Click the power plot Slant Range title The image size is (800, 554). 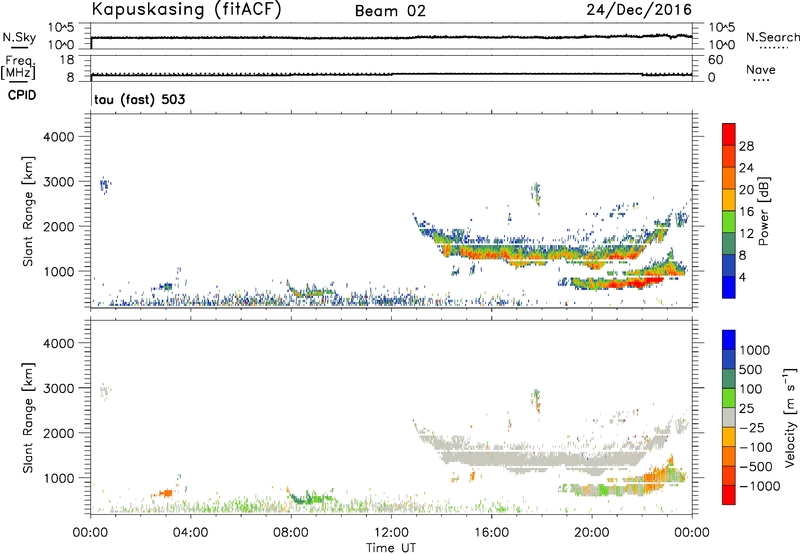click(28, 211)
